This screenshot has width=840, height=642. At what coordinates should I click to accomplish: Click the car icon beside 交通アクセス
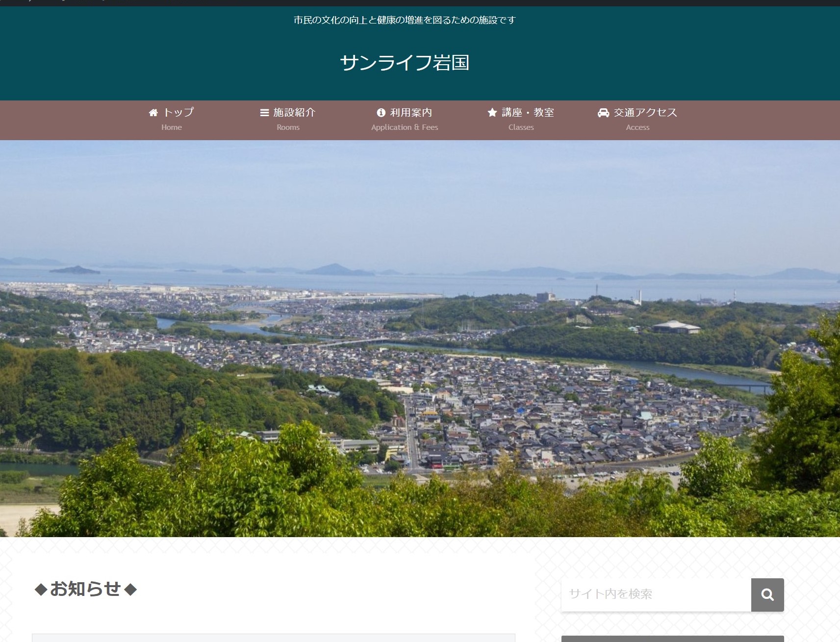(x=603, y=113)
